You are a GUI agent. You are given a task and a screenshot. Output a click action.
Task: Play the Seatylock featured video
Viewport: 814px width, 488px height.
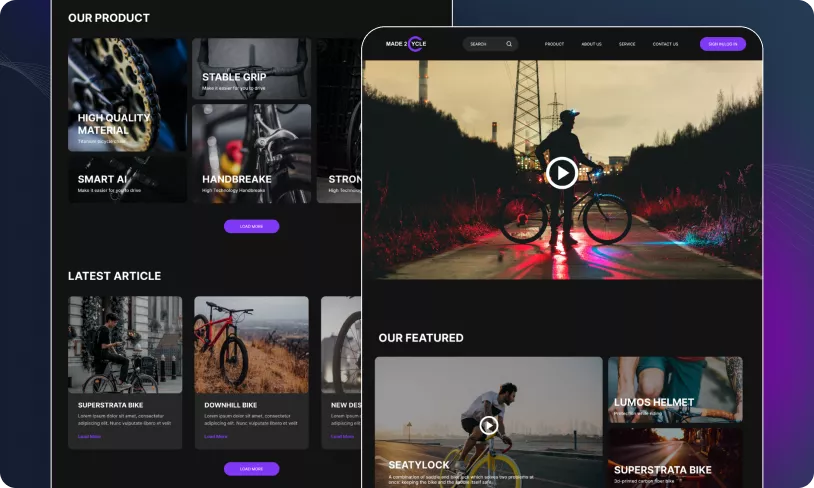(488, 425)
